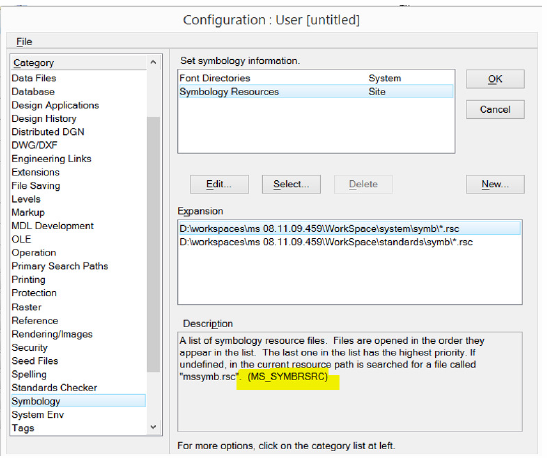Click the Cancel button
This screenshot has height=458, width=547.
coord(495,110)
